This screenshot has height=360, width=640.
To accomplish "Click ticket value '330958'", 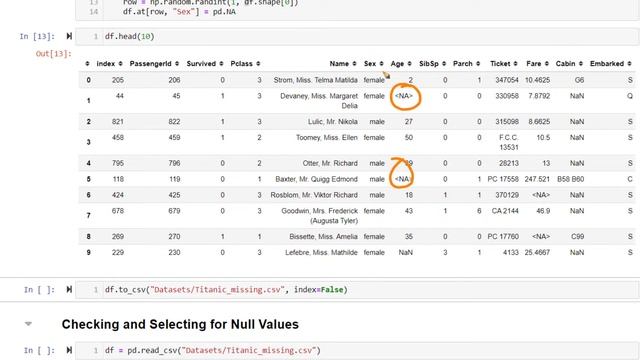I will (x=507, y=96).
